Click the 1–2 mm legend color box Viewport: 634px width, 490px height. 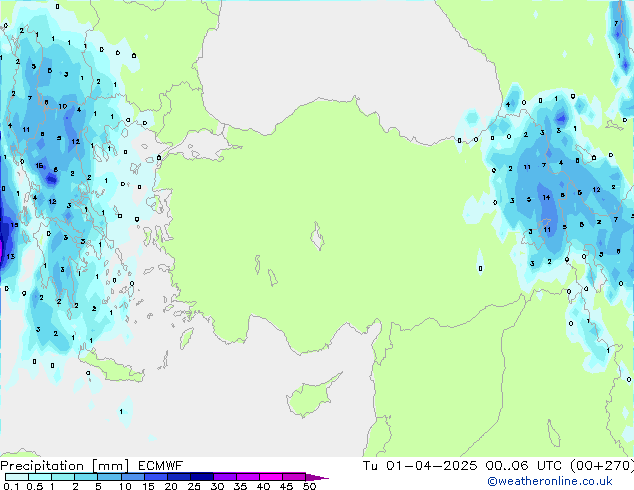tap(63, 477)
